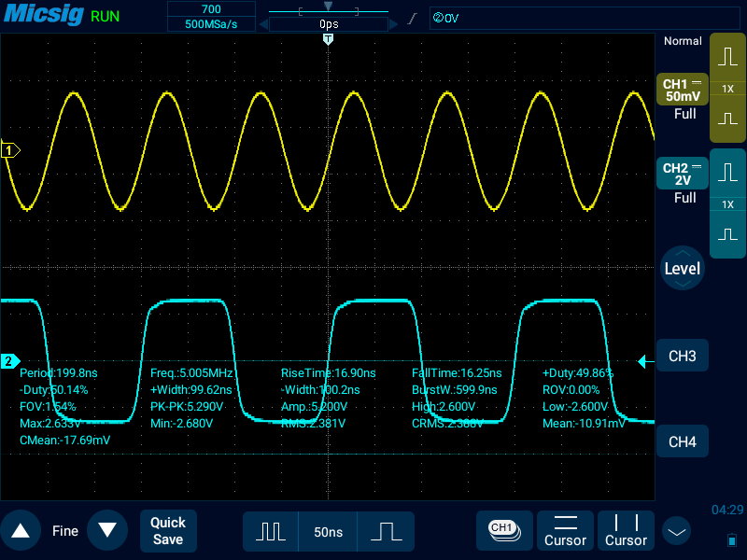The image size is (747, 560).
Task: Compress timebase with multi-pulse icon
Action: (x=271, y=531)
